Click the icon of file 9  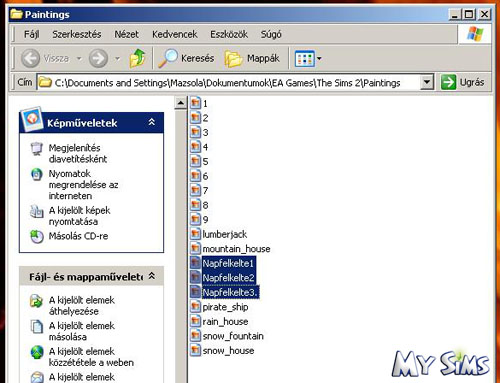point(196,219)
